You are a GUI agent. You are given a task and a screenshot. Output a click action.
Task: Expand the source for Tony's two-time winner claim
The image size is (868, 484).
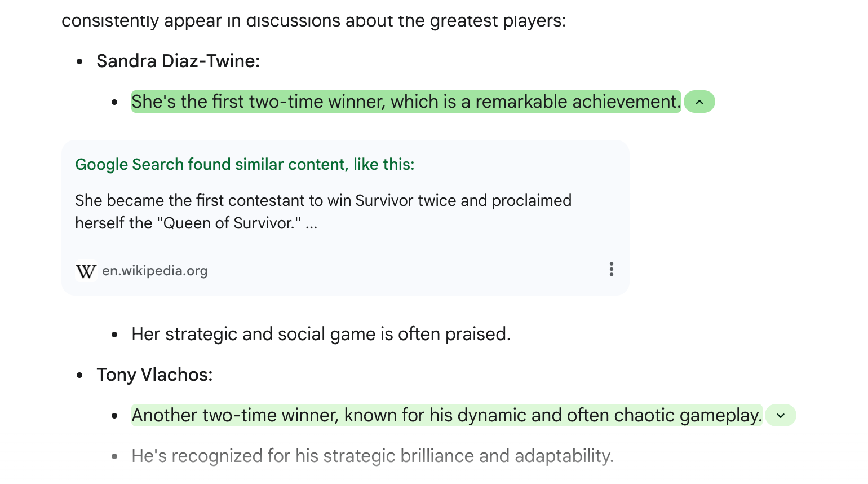[x=781, y=416]
